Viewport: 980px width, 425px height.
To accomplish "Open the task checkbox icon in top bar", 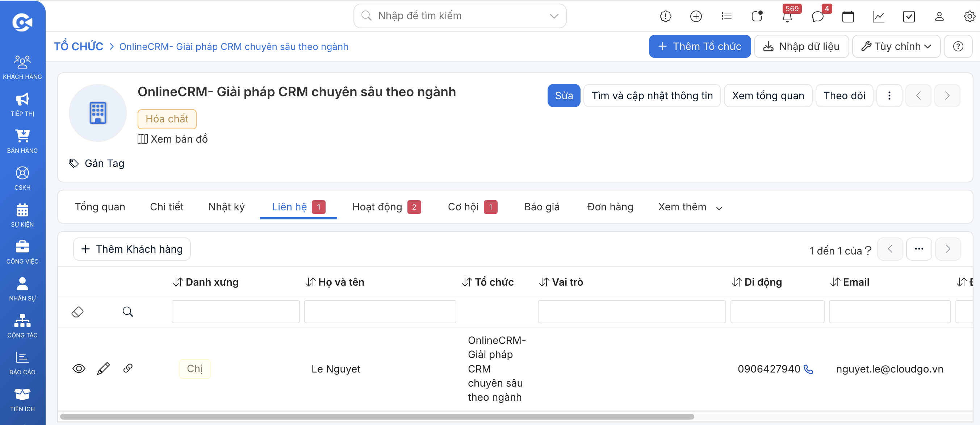I will [909, 16].
